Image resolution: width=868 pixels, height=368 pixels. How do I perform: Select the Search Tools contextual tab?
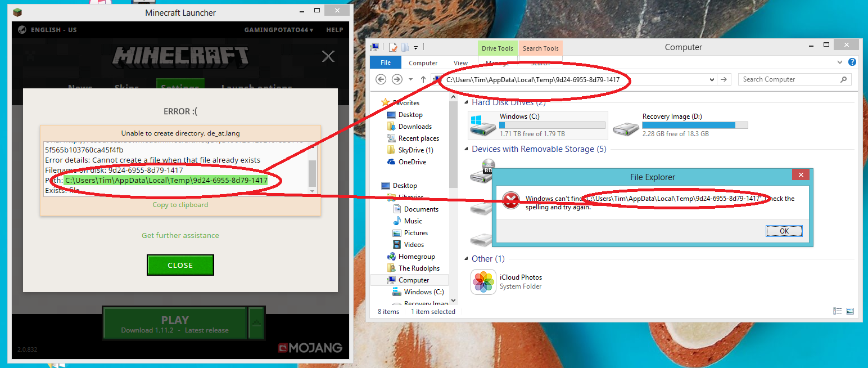(x=541, y=48)
